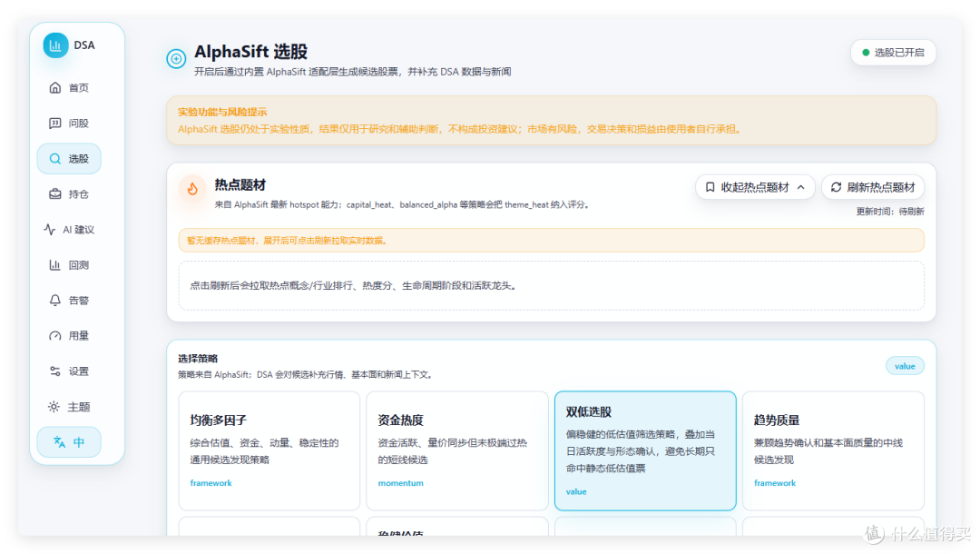Collapse panel via 收起热点题材 chevron

(800, 187)
